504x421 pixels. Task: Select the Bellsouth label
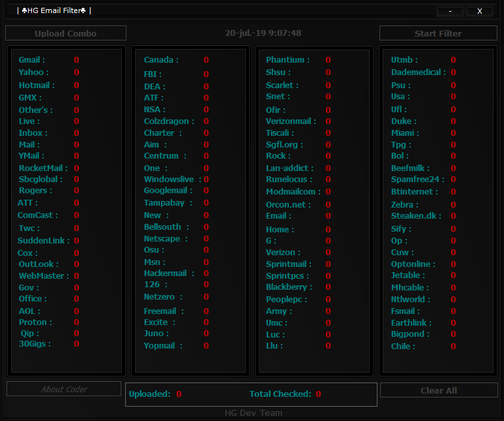click(166, 227)
